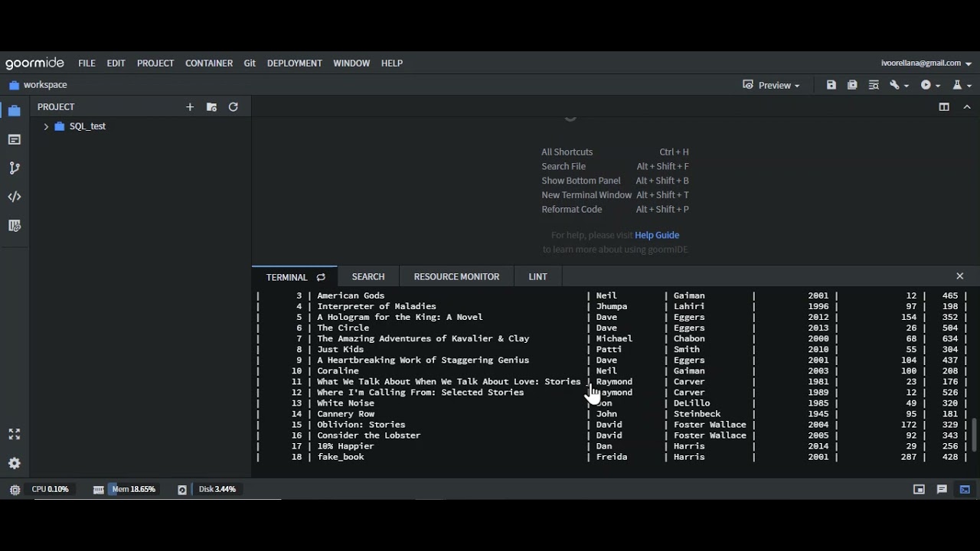
Task: Toggle the layout window icon in status bar
Action: click(919, 490)
